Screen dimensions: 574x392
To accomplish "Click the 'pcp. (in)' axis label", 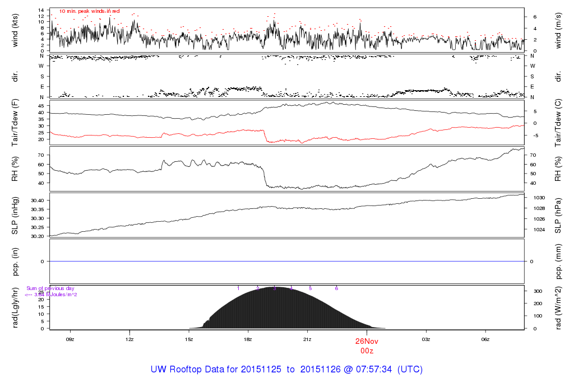I will pos(15,262).
